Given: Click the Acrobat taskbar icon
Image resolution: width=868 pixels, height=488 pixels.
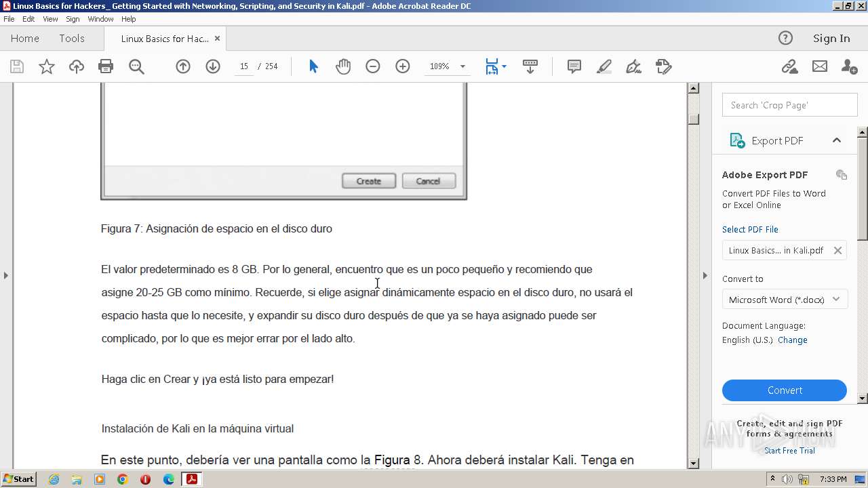Looking at the screenshot, I should click(x=192, y=479).
